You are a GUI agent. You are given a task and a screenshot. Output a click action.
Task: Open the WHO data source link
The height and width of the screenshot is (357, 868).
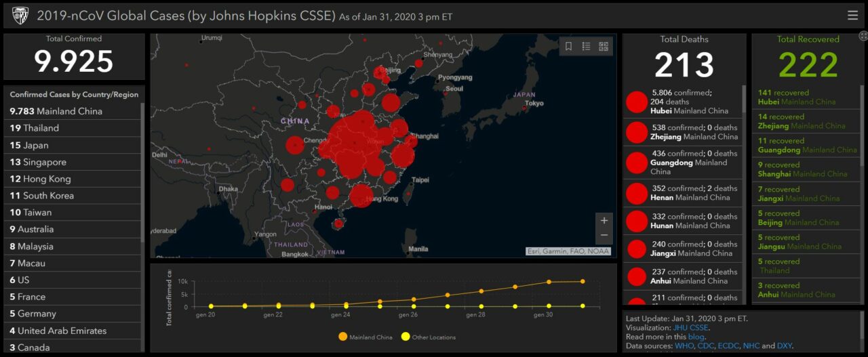click(x=684, y=345)
